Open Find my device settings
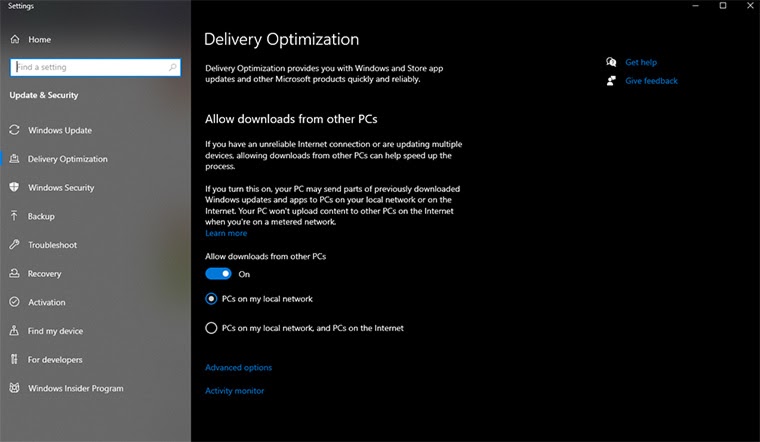The height and width of the screenshot is (442, 760). pyautogui.click(x=55, y=331)
